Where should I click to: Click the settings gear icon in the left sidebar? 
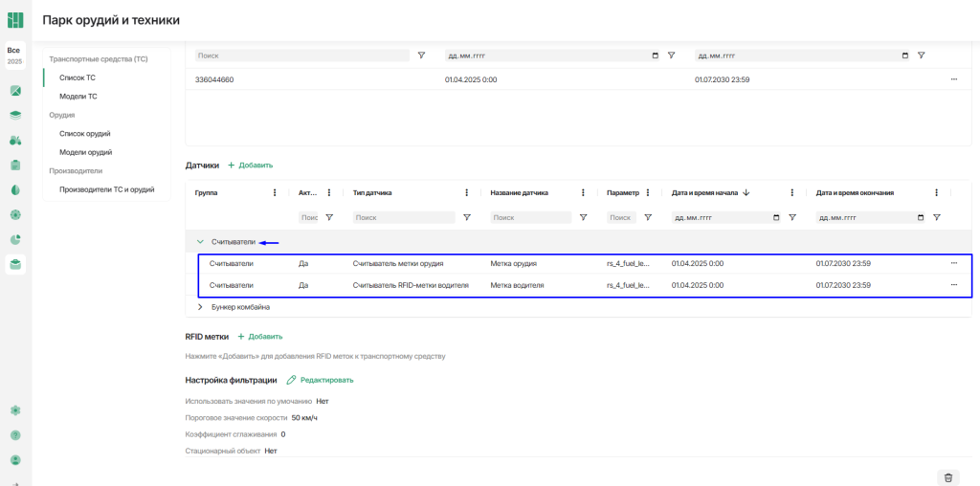15,410
